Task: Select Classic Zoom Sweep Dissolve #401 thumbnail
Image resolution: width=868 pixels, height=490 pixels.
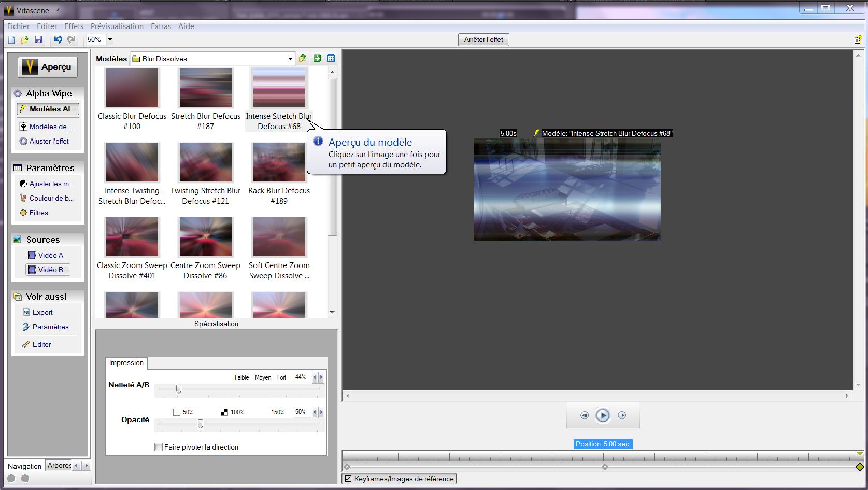Action: point(132,237)
